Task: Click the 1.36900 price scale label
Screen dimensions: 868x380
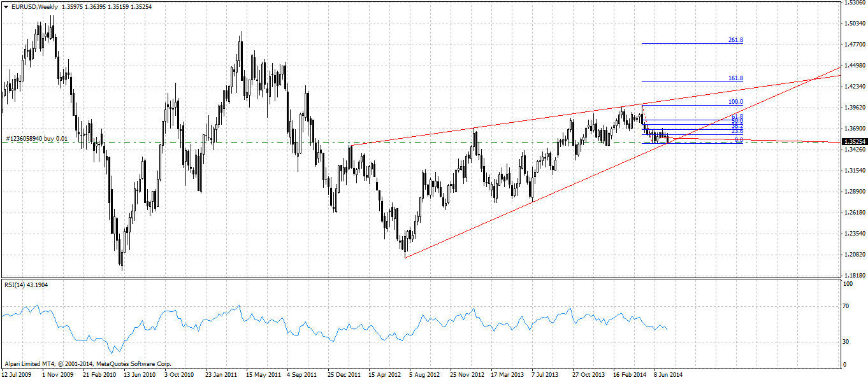Action: [x=853, y=129]
